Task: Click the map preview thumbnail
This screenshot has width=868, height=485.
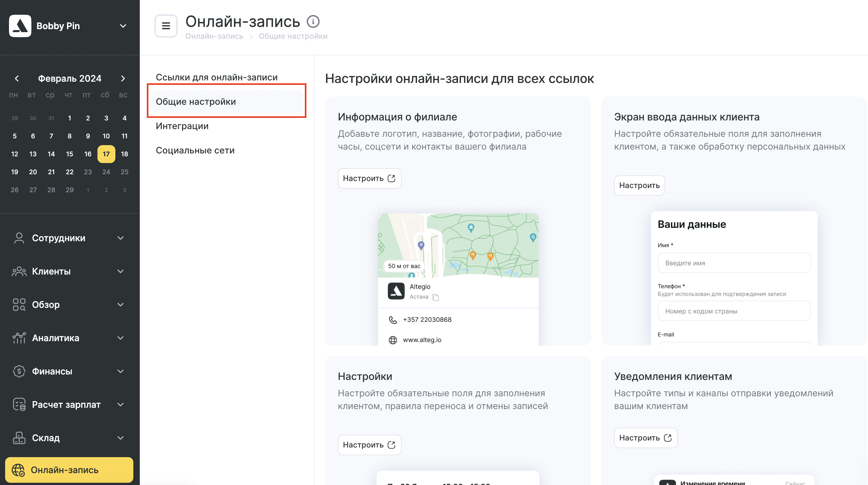Action: pos(458,245)
